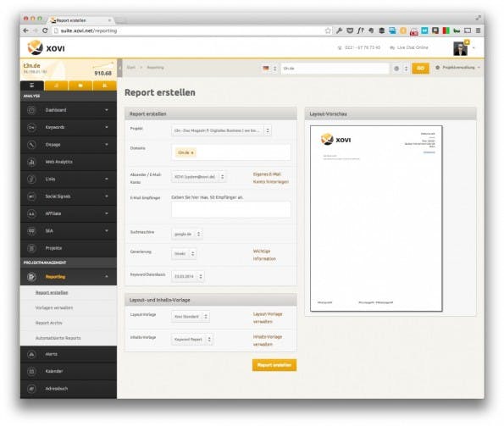
Task: Select the Report erstellen browser tab
Action: point(80,20)
